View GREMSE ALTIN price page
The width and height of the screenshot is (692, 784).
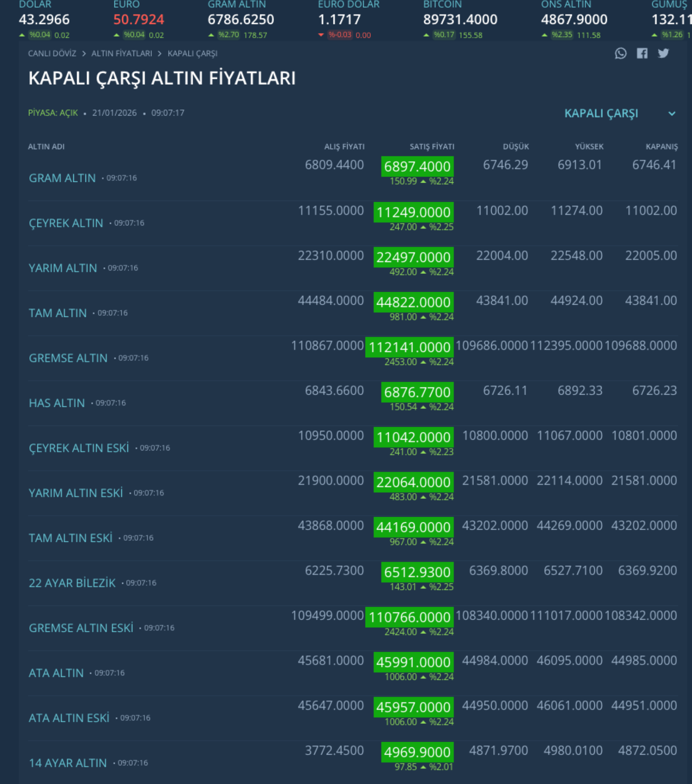[68, 358]
